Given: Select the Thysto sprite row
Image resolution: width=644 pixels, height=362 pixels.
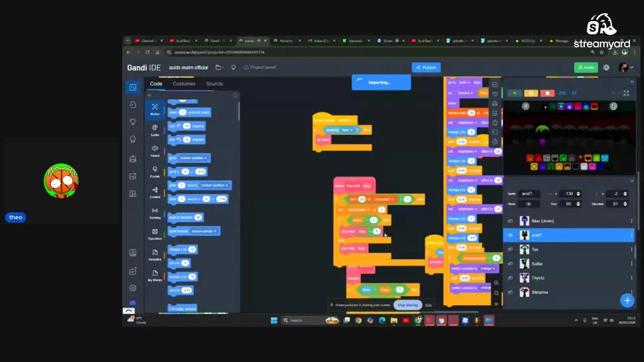Looking at the screenshot, I should (x=569, y=278).
